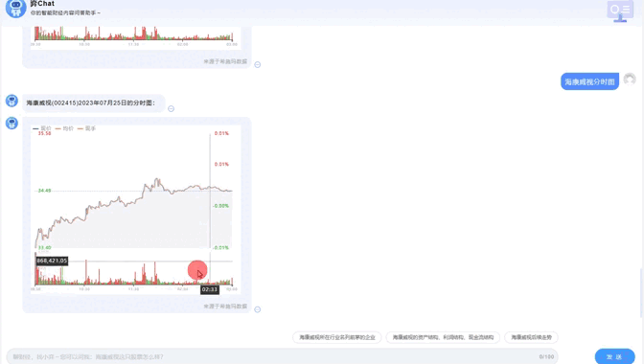Click the circle icon beside the 海康威视(002415) message

point(172,109)
